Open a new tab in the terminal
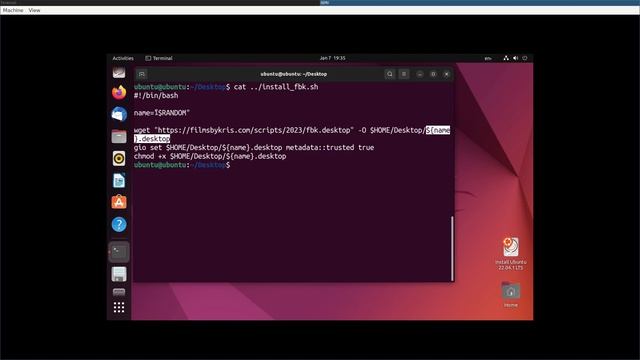The width and height of the screenshot is (640, 360). click(142, 74)
